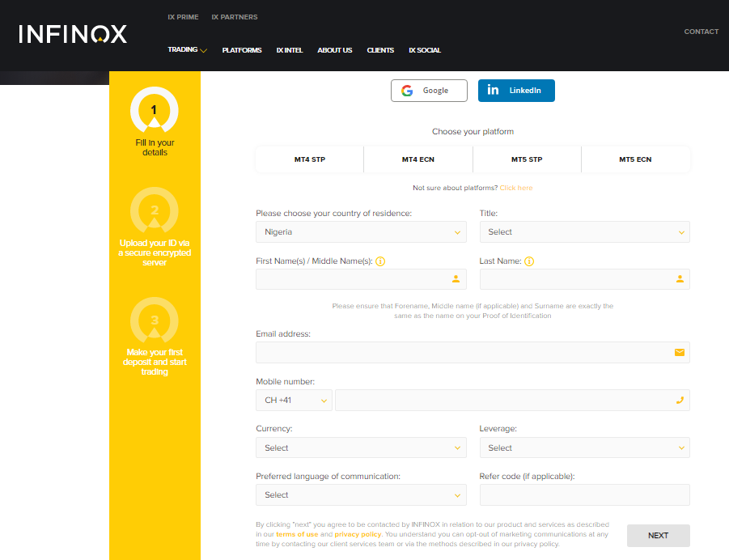Open the Leverage dropdown
The image size is (729, 560).
[584, 448]
